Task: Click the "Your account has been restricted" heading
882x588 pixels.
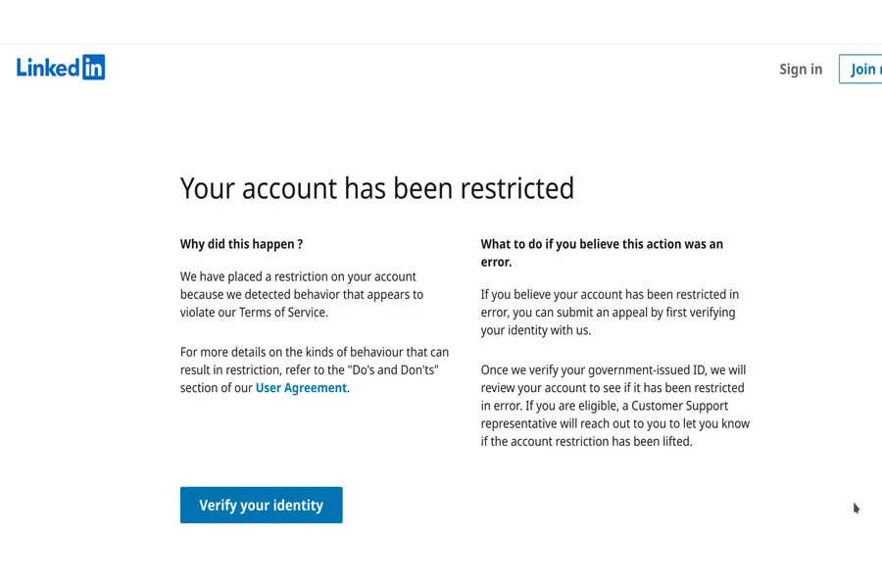Action: 377,188
